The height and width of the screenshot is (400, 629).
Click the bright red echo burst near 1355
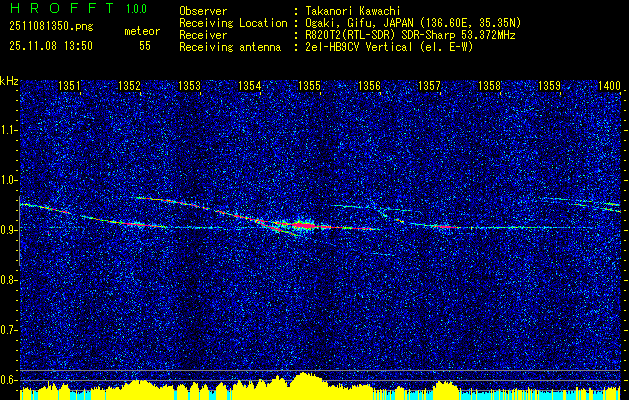point(303,225)
